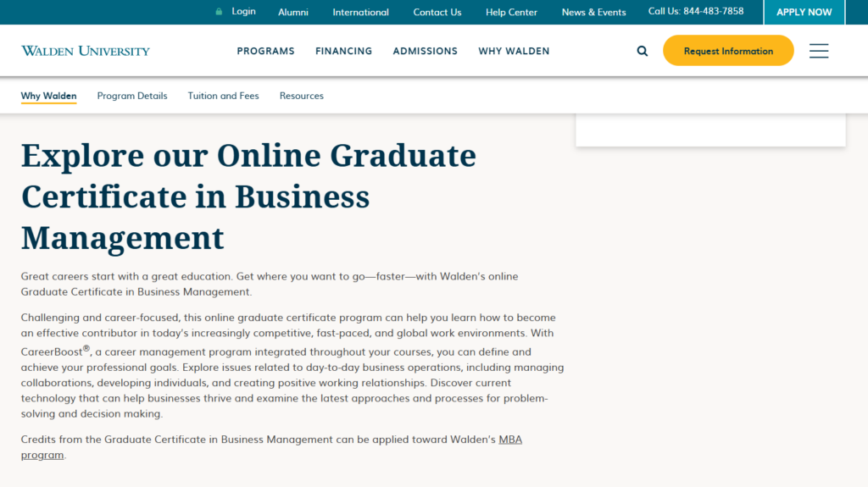The width and height of the screenshot is (868, 487).
Task: Visit the Alumni page
Action: click(x=292, y=12)
